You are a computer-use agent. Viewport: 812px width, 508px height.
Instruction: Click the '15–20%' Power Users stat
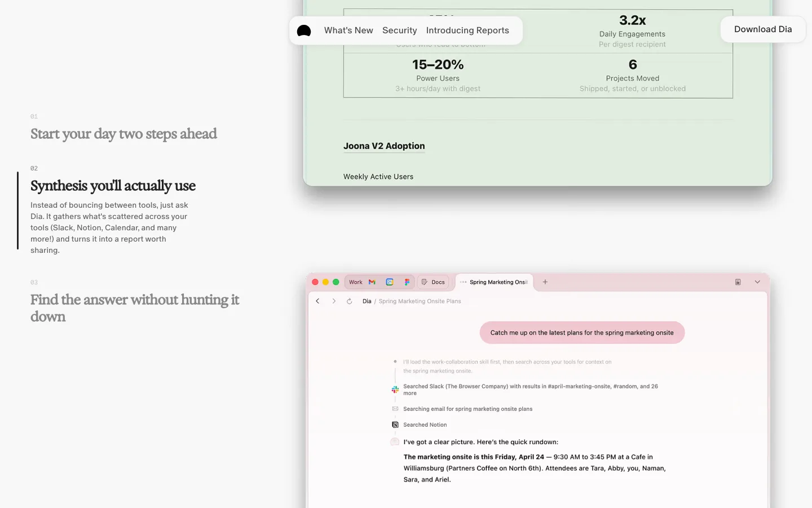pos(438,65)
